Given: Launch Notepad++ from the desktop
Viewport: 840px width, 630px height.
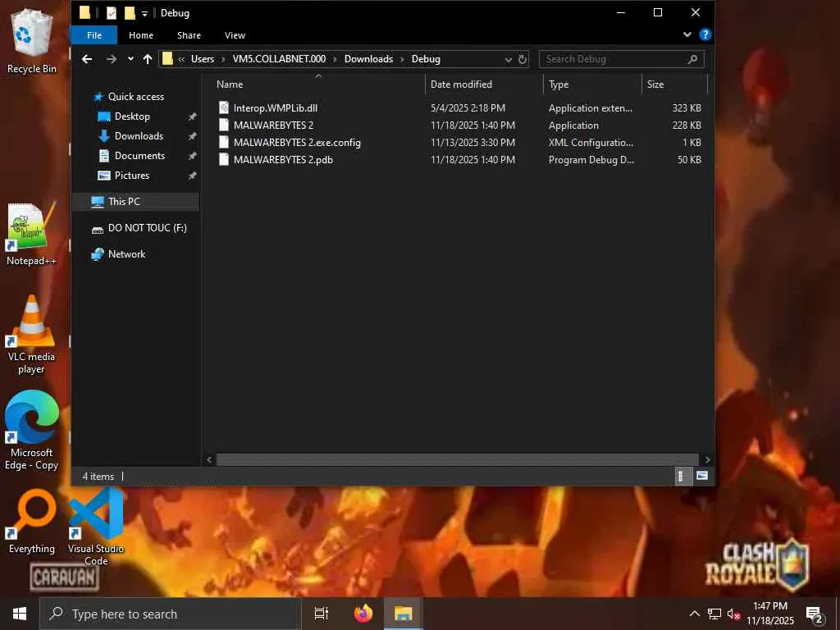Looking at the screenshot, I should pyautogui.click(x=31, y=234).
